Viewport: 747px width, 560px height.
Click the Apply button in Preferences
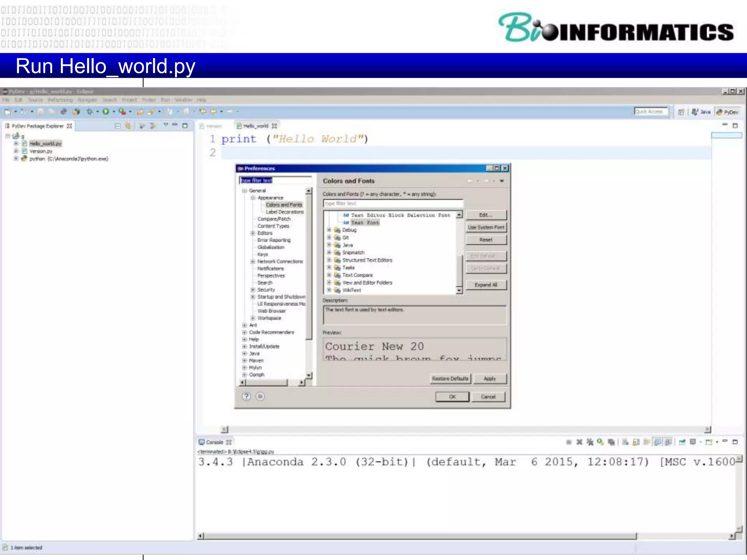point(489,378)
